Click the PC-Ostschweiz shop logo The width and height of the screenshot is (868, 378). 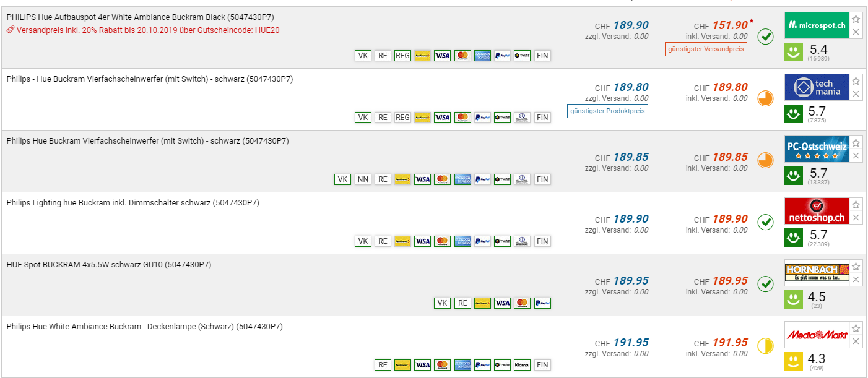817,149
